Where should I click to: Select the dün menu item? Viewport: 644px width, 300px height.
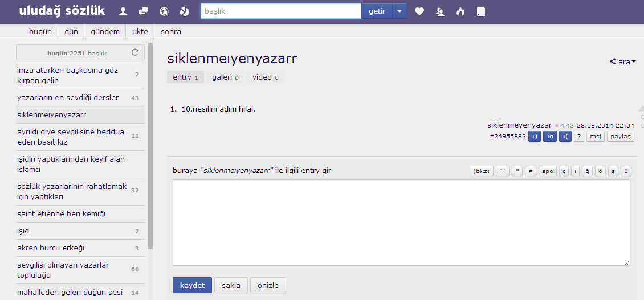[x=71, y=32]
